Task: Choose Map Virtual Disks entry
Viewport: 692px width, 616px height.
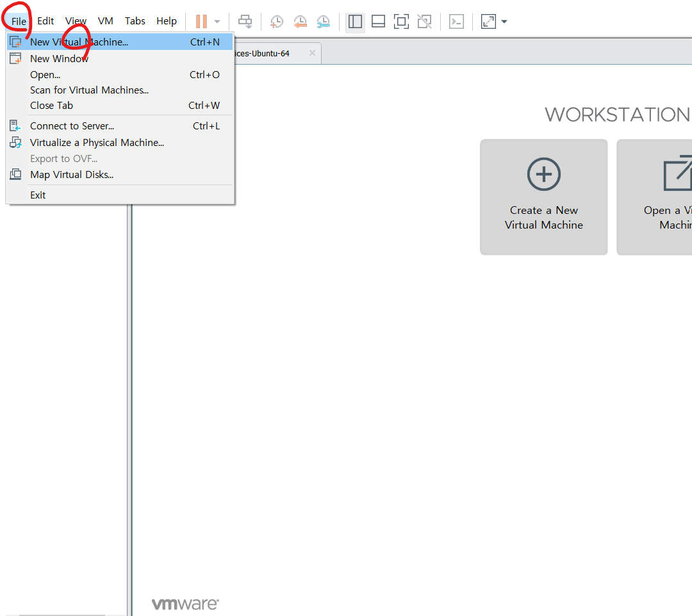Action: point(120,175)
